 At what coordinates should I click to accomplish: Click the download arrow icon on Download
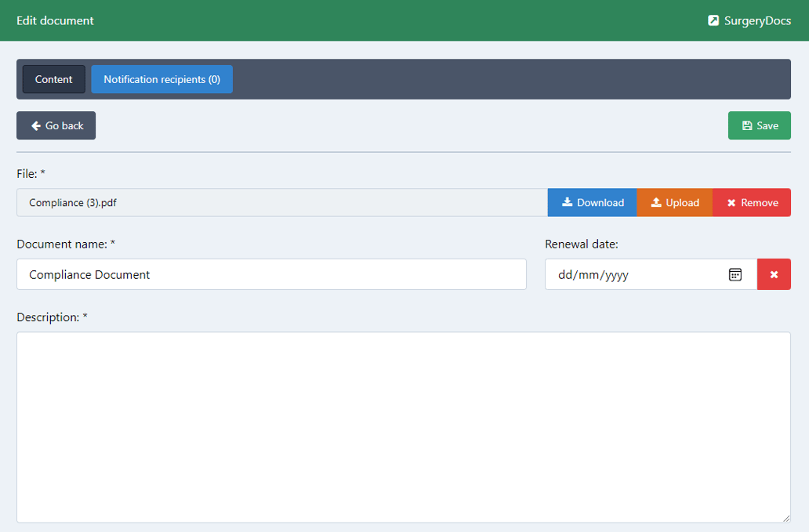coord(568,202)
